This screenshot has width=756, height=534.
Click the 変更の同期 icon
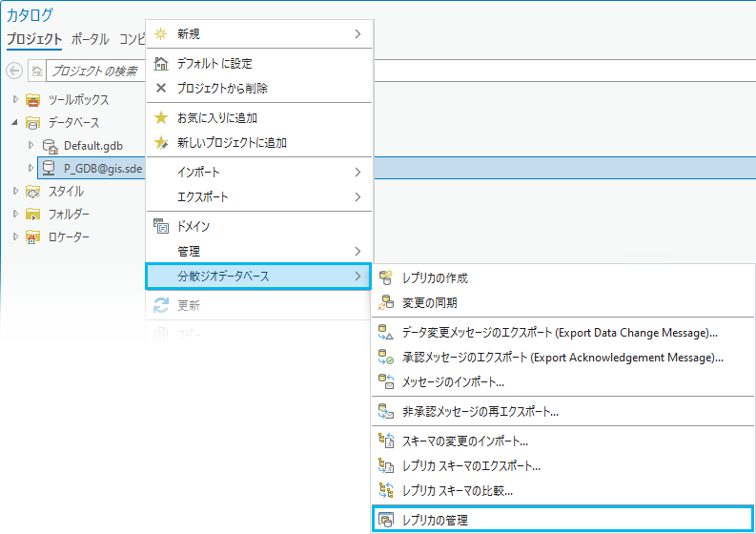386,302
